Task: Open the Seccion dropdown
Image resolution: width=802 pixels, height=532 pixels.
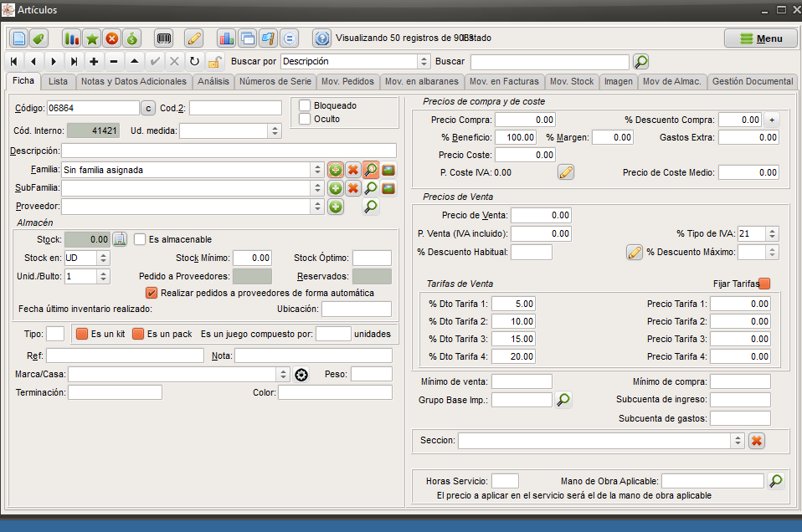Action: 737,441
